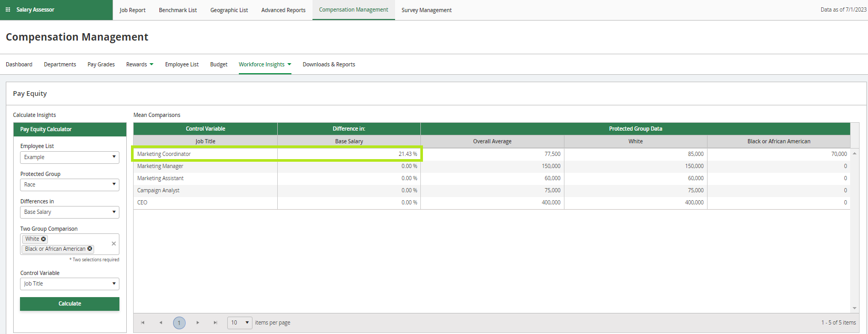Click the 1 - 5 of 5 items text
This screenshot has height=334, width=868.
pos(839,322)
